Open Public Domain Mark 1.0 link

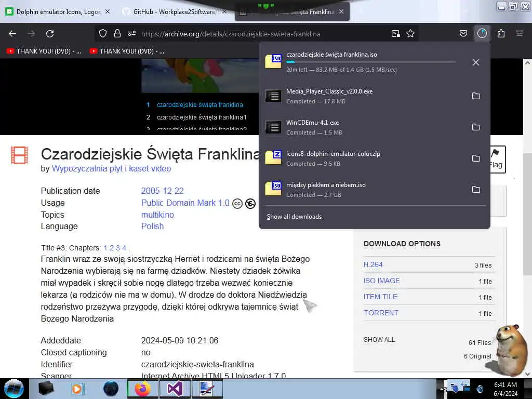tap(185, 203)
